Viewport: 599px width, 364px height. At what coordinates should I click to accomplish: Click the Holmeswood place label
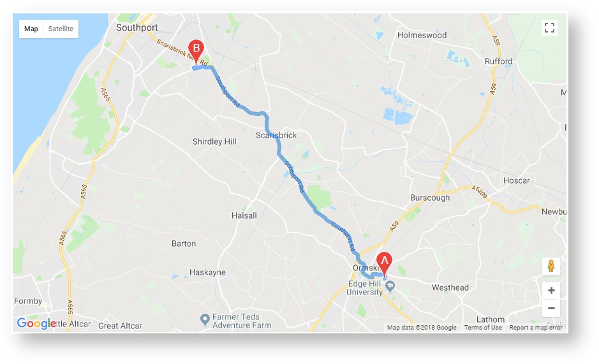422,35
